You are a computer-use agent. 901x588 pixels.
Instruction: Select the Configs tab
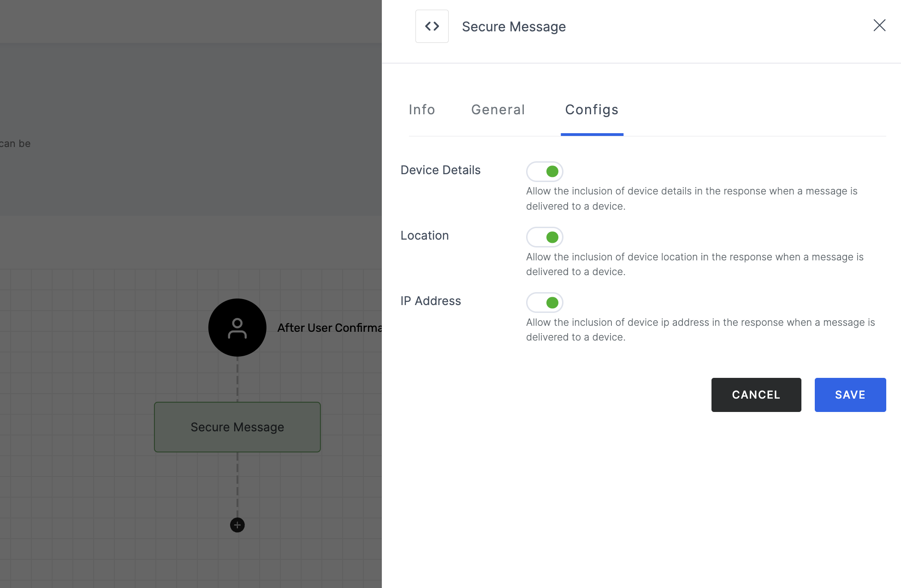592,110
